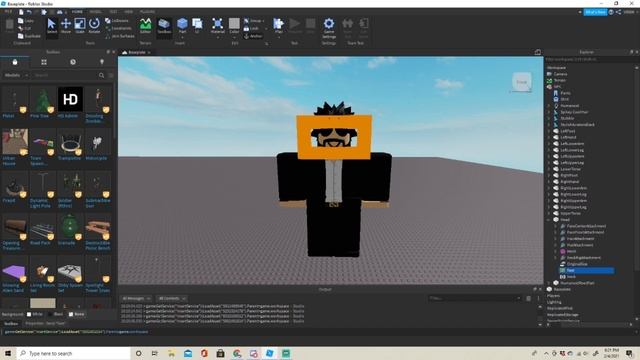Select the Baseplate document tab
Screen dimensions: 640x360
pyautogui.click(x=136, y=52)
